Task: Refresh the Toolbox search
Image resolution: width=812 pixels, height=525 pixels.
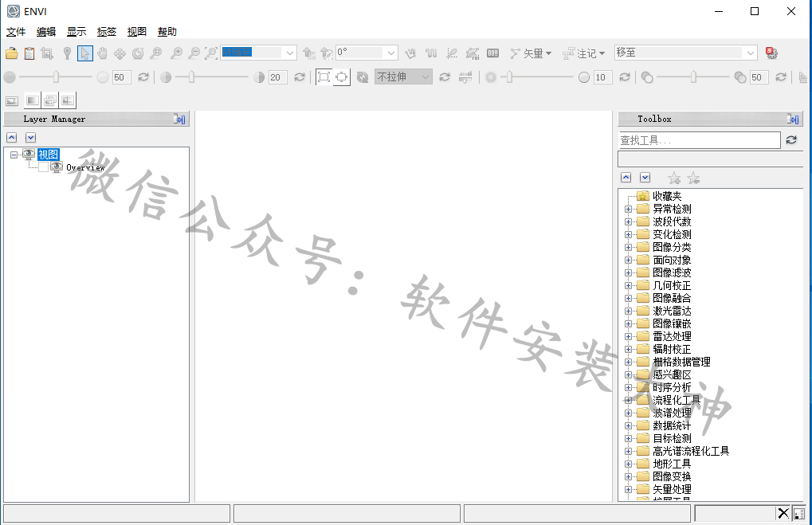Action: click(x=791, y=139)
